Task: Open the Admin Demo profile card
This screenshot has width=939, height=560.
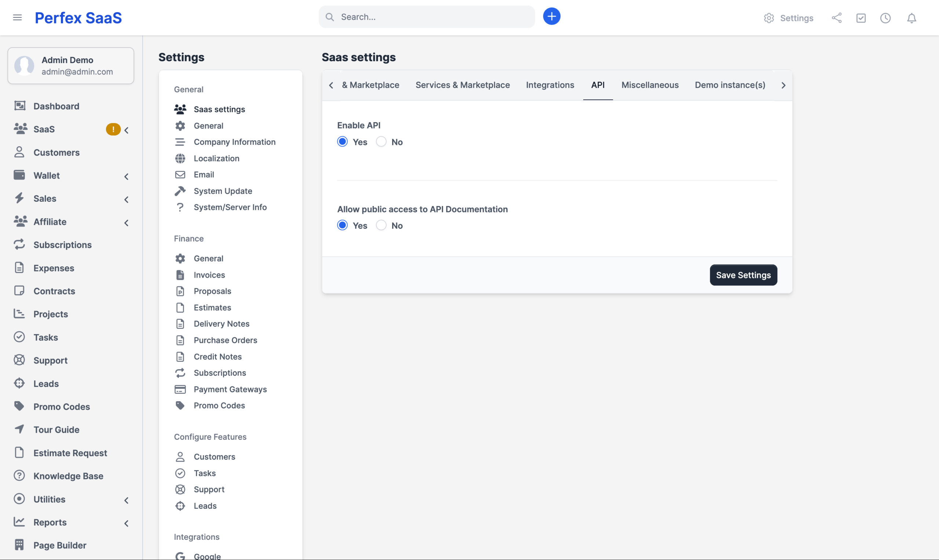Action: (71, 66)
